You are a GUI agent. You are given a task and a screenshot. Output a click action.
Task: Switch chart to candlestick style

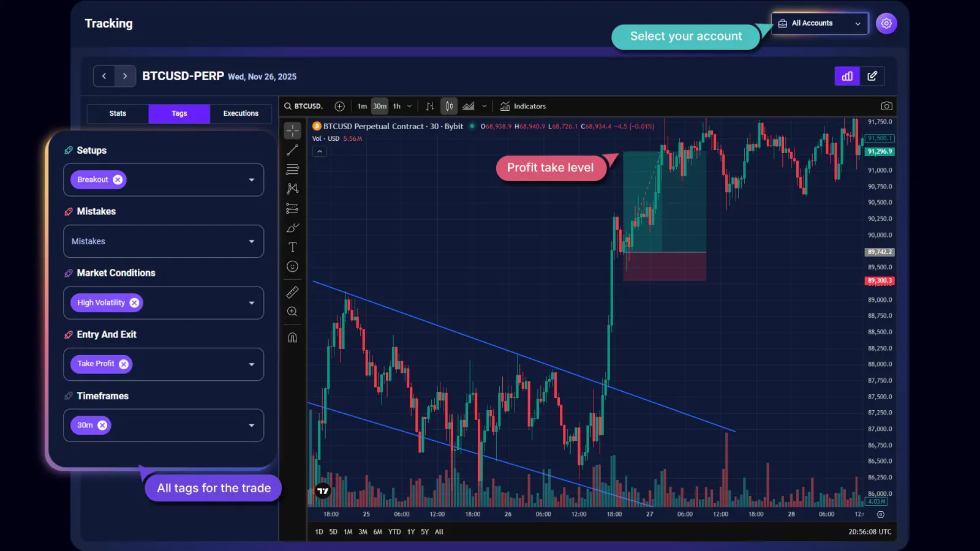coord(449,106)
